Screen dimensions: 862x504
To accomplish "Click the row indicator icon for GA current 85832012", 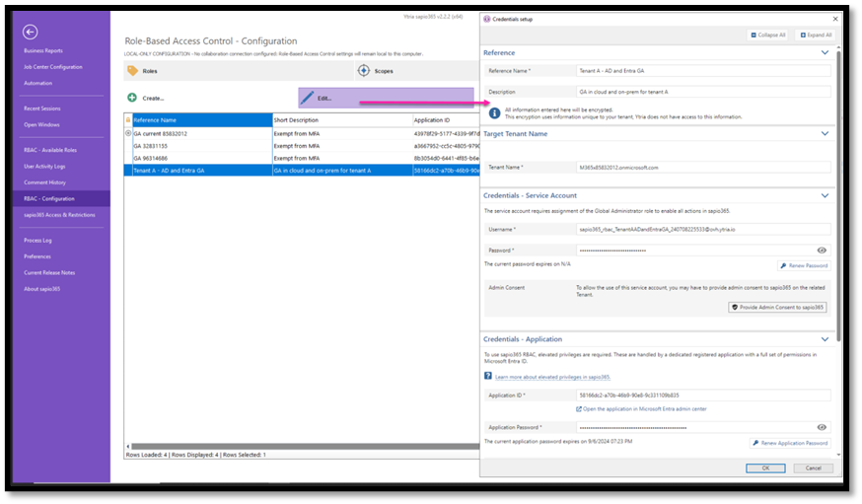I will click(x=128, y=133).
